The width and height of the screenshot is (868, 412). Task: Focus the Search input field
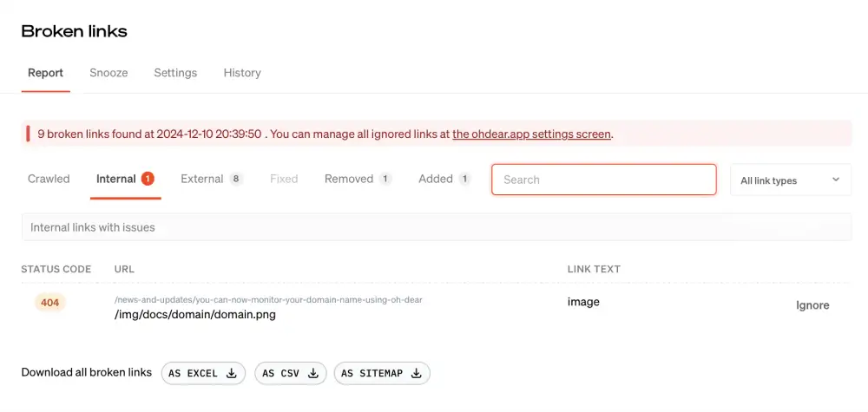(x=603, y=180)
